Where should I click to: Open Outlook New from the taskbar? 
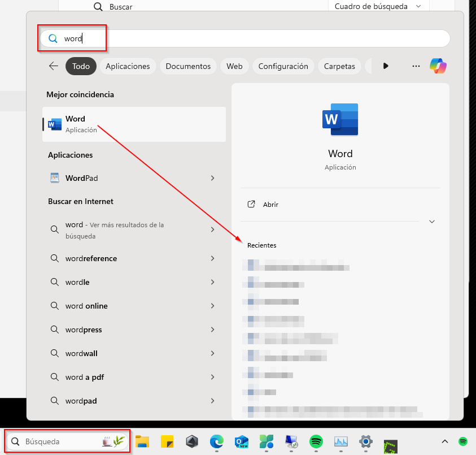tap(242, 441)
